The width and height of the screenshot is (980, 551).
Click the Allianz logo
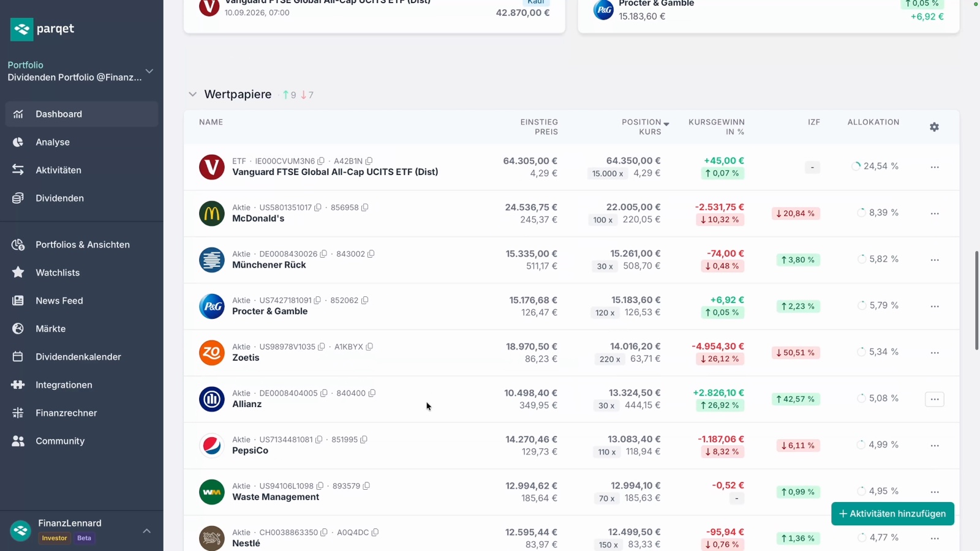pos(212,399)
